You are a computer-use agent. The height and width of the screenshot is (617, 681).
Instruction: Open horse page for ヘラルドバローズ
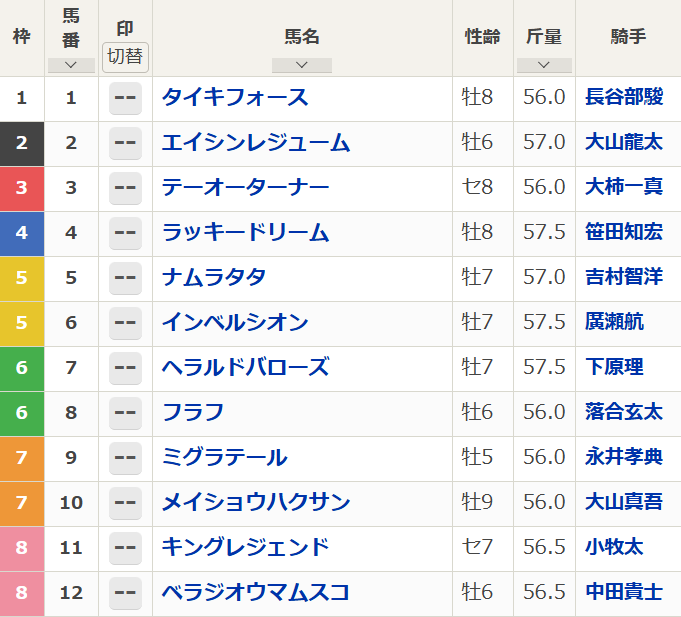click(245, 368)
